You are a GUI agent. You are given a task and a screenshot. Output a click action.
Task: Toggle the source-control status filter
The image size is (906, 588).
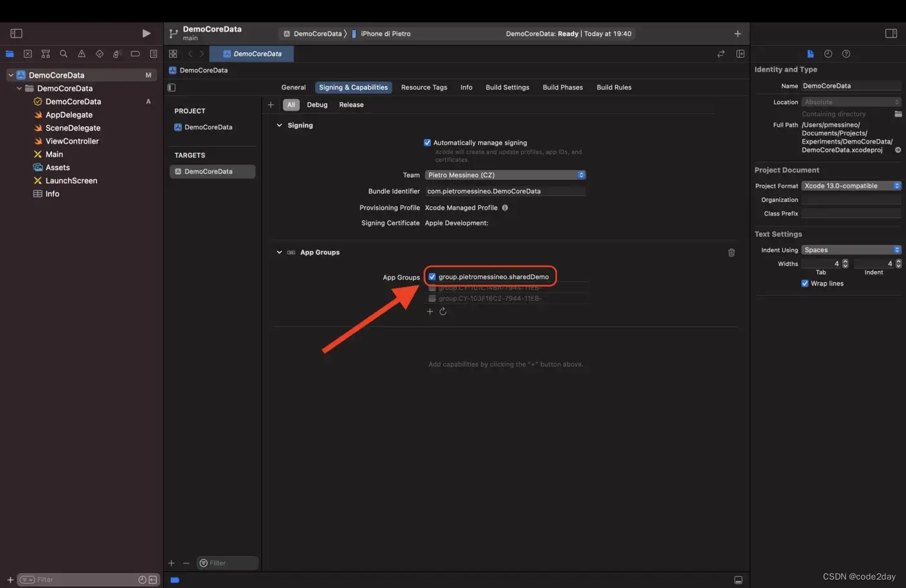[x=153, y=580]
